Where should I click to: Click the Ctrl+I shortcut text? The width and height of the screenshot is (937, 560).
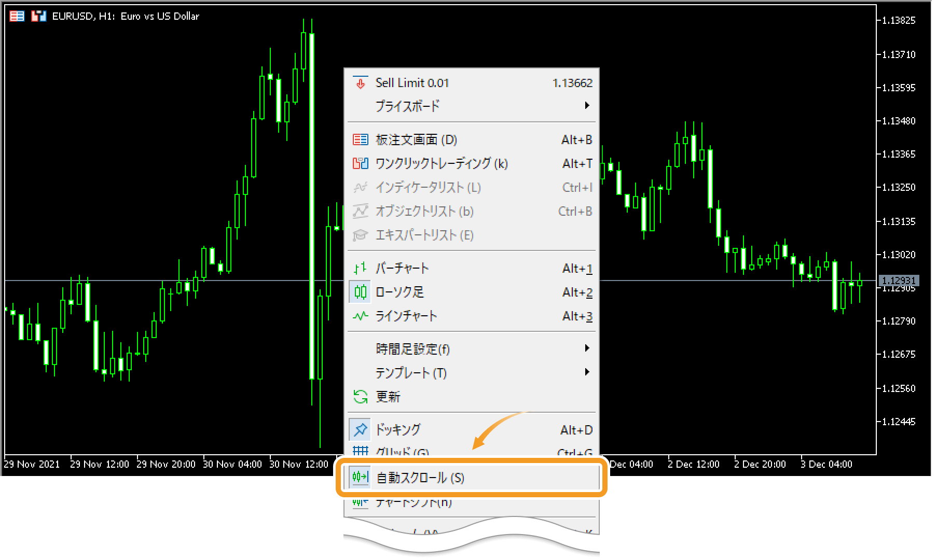(577, 187)
